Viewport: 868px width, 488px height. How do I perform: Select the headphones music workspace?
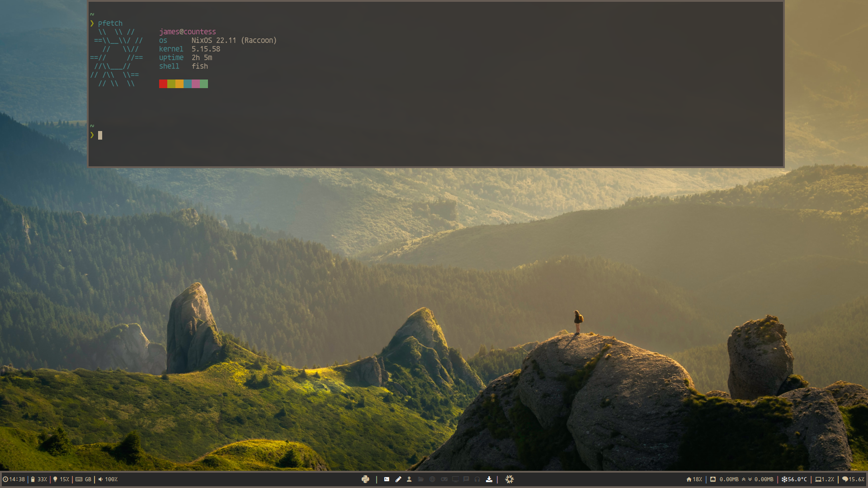click(x=477, y=479)
